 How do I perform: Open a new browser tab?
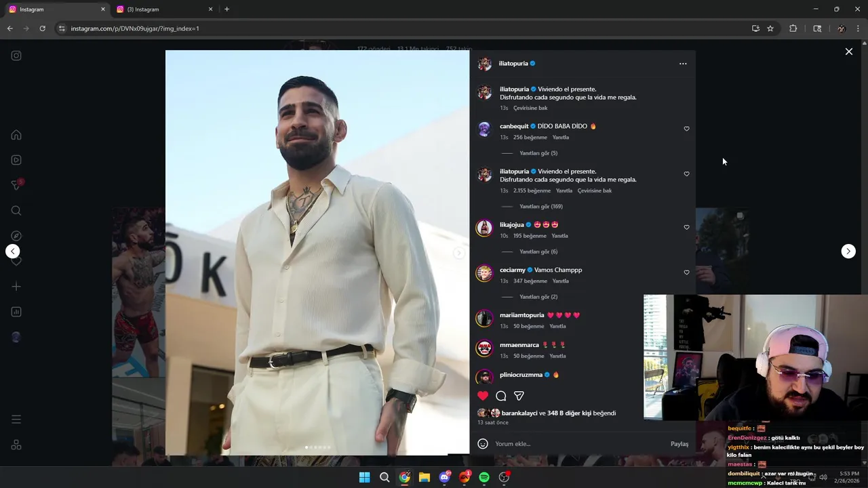(x=226, y=9)
